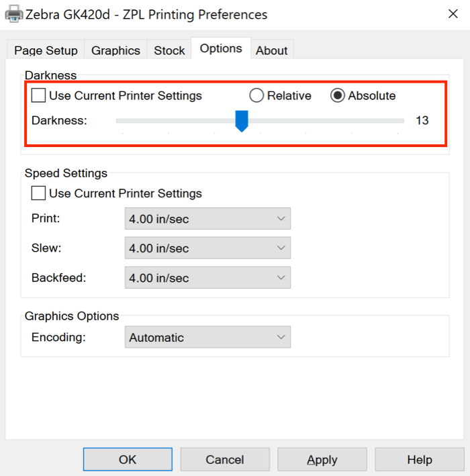Open the Backfeed speed dropdown
The width and height of the screenshot is (470, 476).
[207, 278]
